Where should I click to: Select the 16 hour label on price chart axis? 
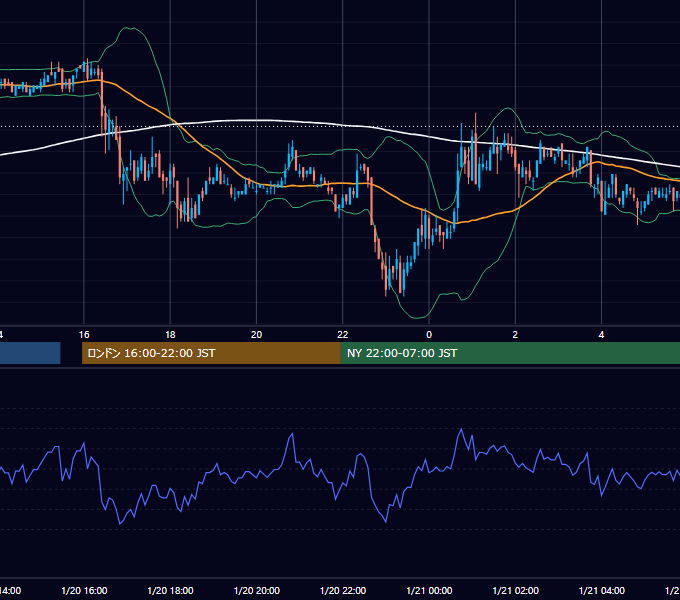point(84,335)
